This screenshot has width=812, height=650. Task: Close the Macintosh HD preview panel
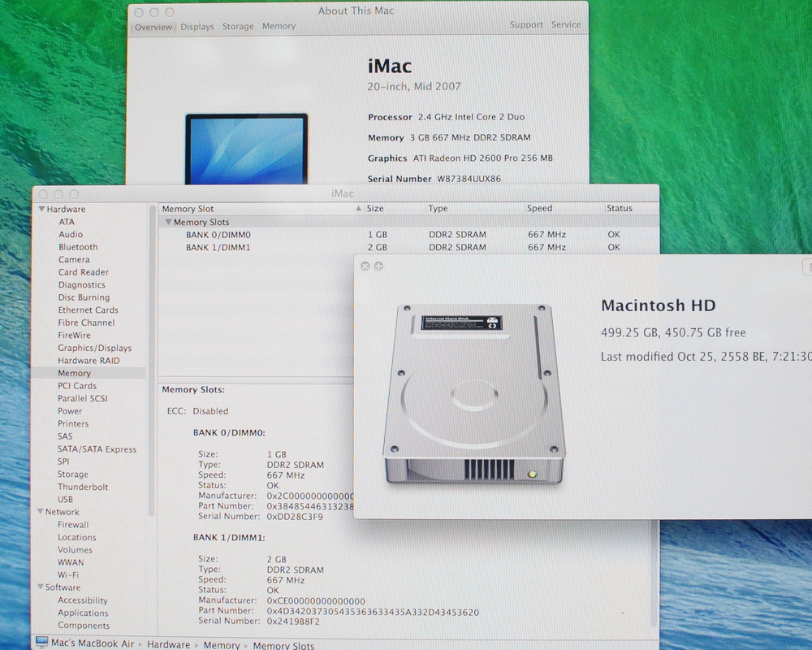[365, 266]
